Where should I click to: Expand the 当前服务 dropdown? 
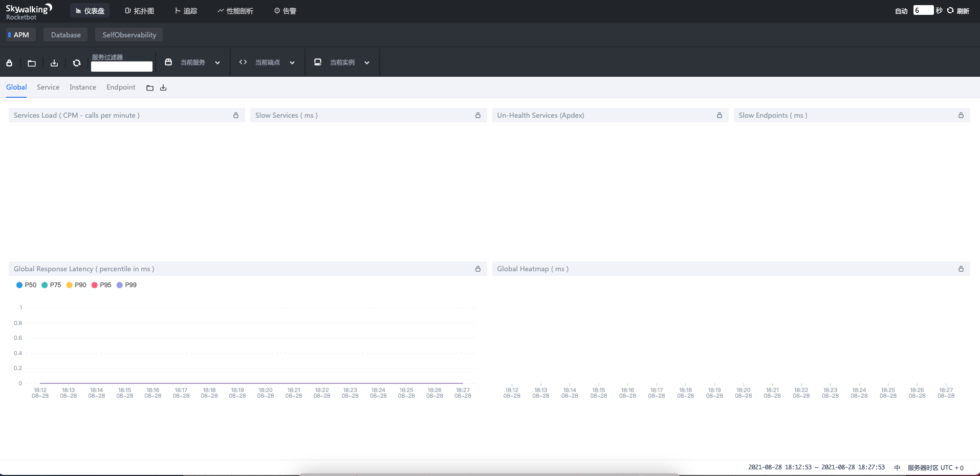click(193, 62)
